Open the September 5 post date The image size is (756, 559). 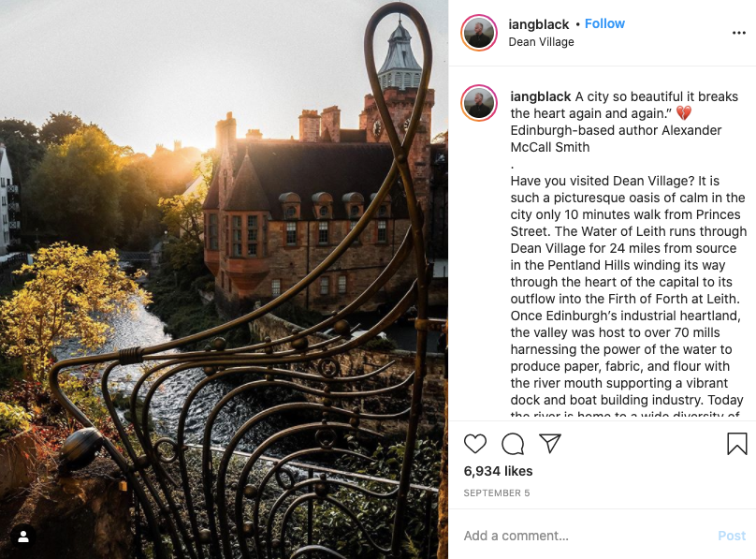pos(497,493)
